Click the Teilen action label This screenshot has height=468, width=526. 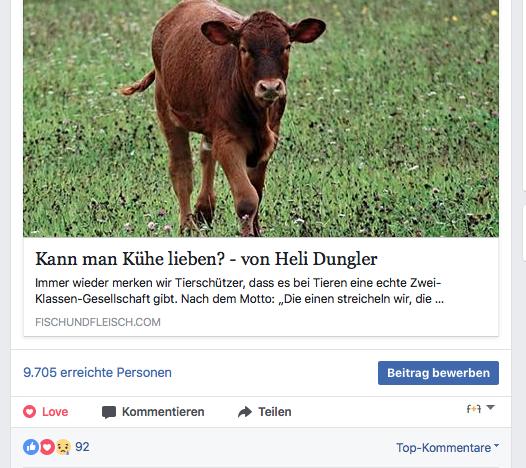coord(275,412)
